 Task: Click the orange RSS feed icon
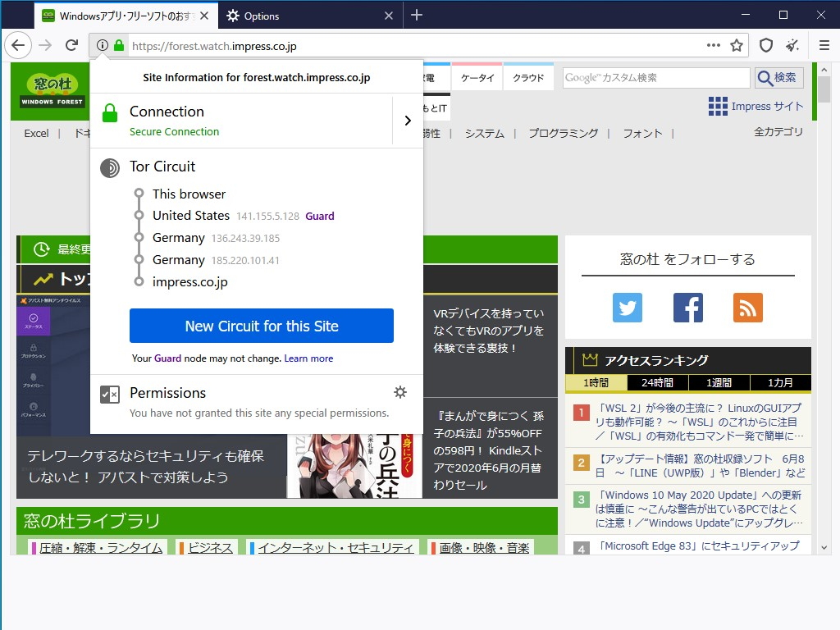747,308
